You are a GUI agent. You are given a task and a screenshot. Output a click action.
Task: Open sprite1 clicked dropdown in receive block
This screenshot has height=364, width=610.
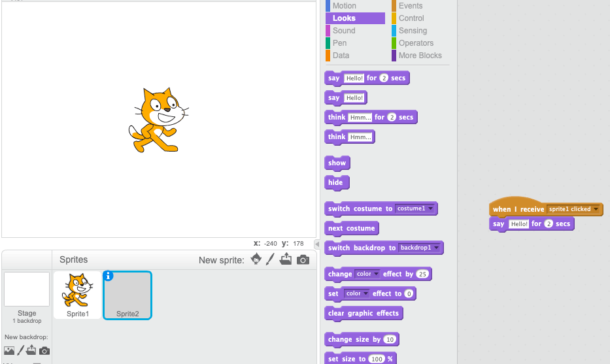tap(573, 209)
